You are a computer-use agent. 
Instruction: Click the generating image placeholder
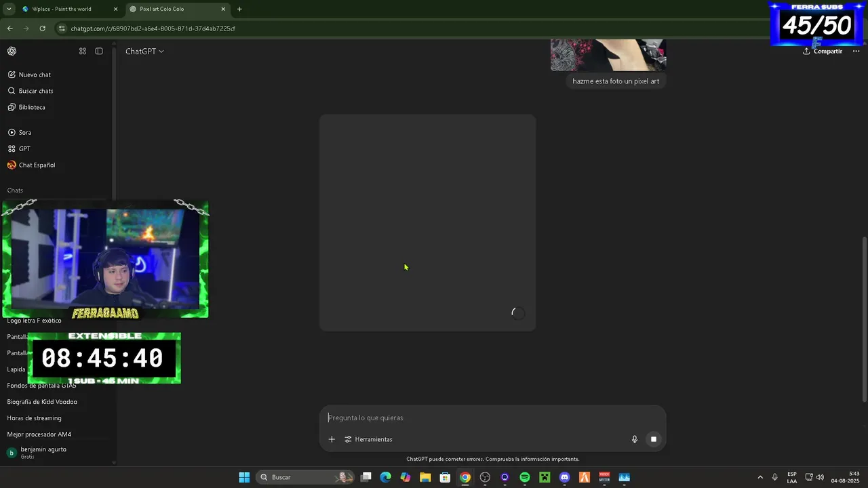pos(428,222)
